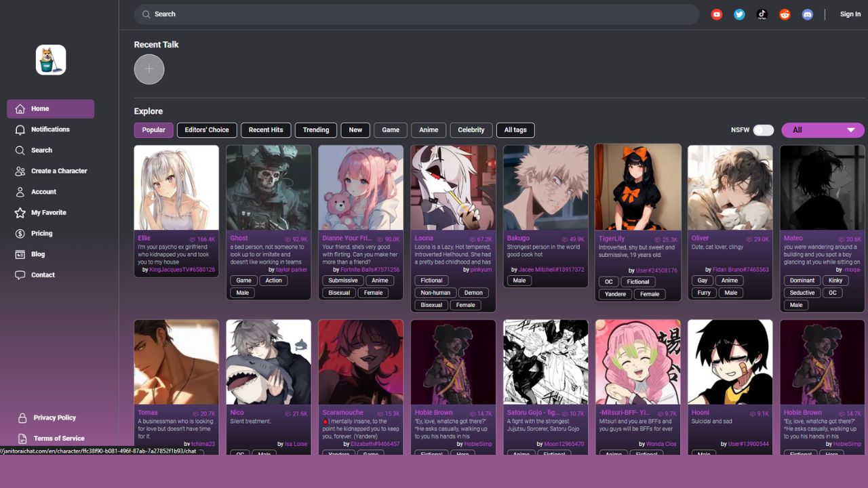Screen dimensions: 868x488
Task: Enable the NSFW toggle switch
Action: [763, 130]
